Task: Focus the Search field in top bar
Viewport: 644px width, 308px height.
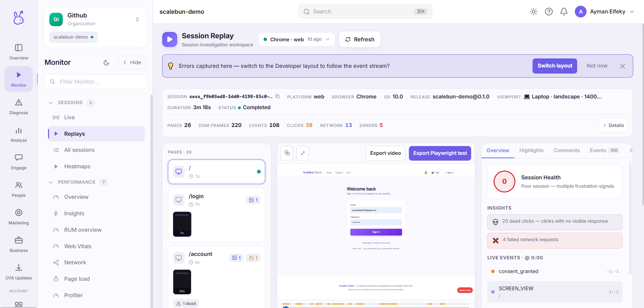Action: (365, 12)
